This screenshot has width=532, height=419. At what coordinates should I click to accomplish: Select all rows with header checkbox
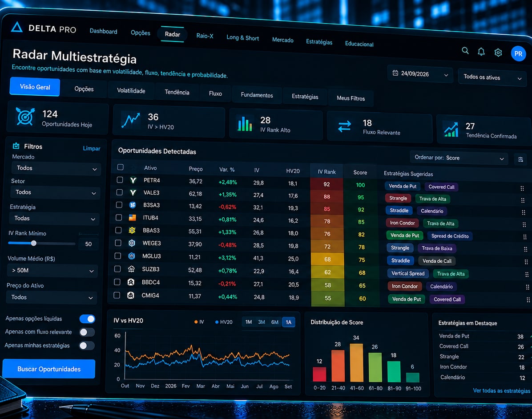click(120, 167)
